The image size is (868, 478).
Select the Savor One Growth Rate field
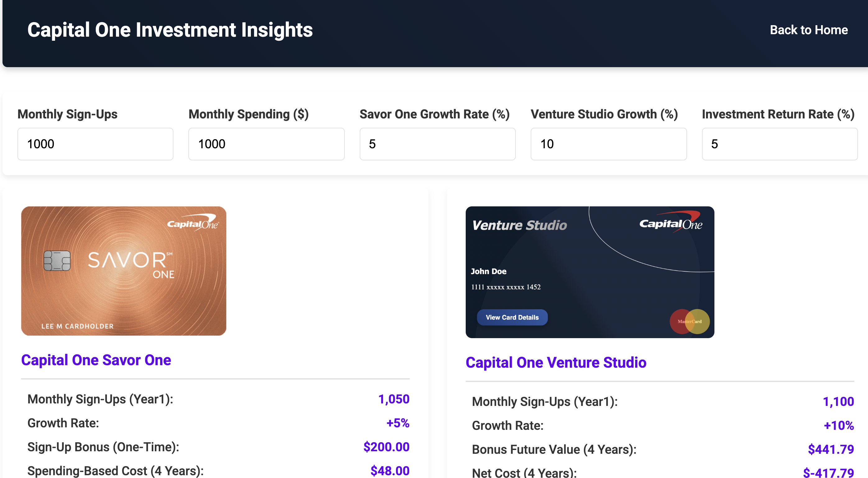437,144
